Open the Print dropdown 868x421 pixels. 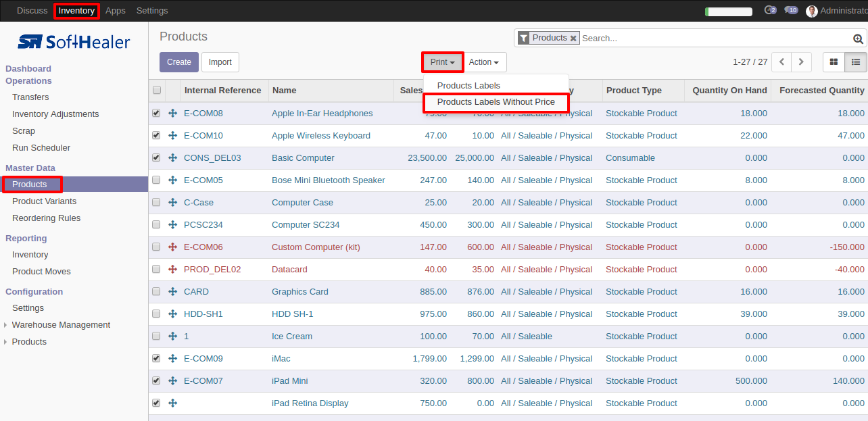pyautogui.click(x=443, y=62)
